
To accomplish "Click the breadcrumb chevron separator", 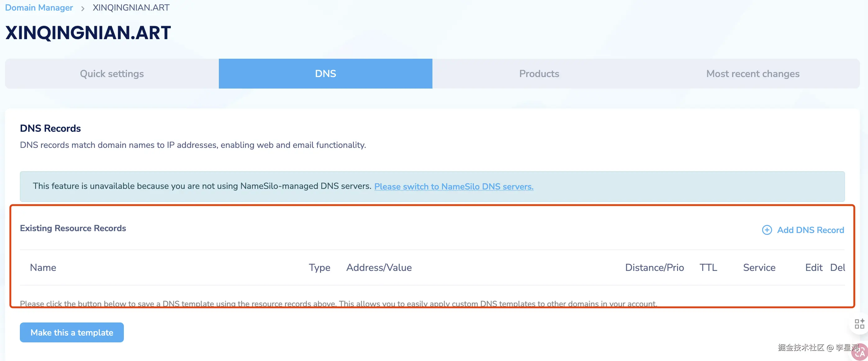I will [83, 8].
